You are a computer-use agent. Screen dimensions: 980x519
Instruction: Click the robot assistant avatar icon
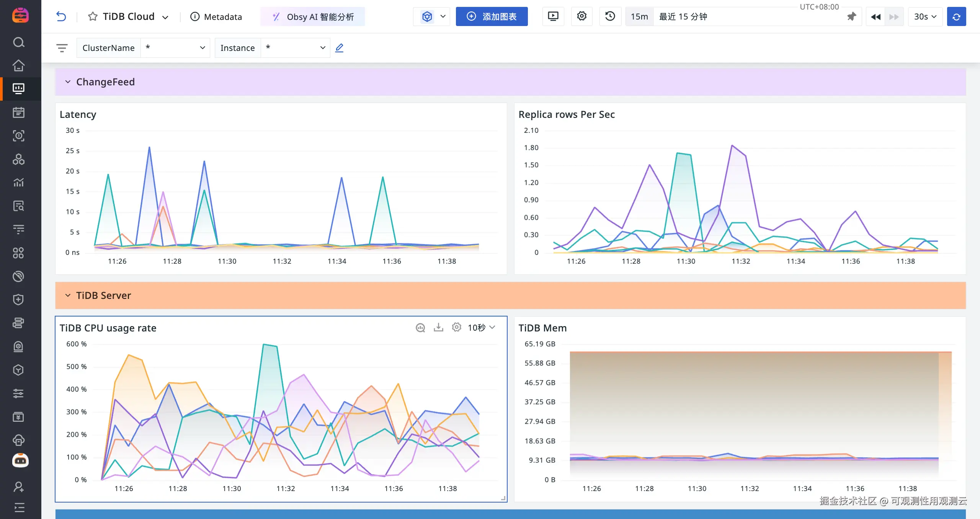pos(20,460)
